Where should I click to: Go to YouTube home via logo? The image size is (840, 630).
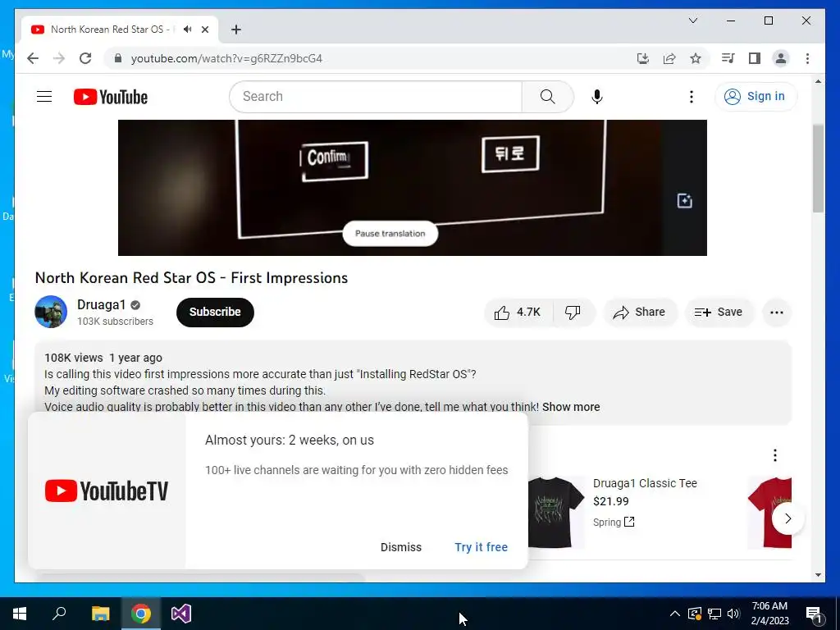click(111, 97)
